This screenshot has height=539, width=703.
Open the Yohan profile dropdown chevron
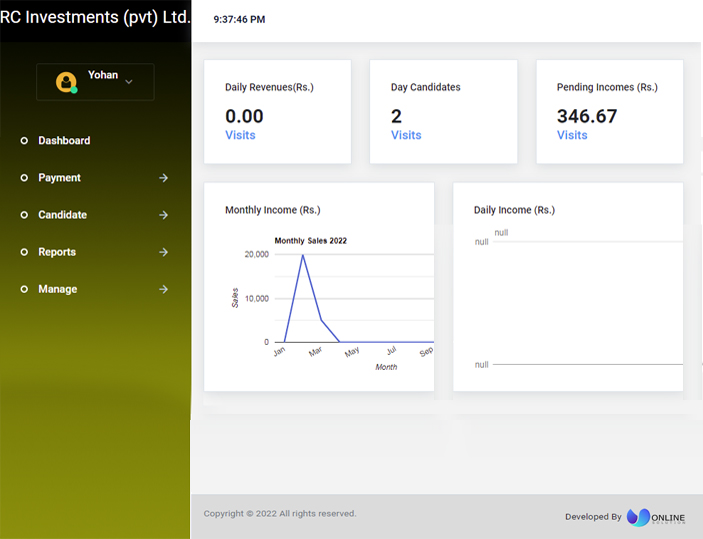[x=129, y=82]
